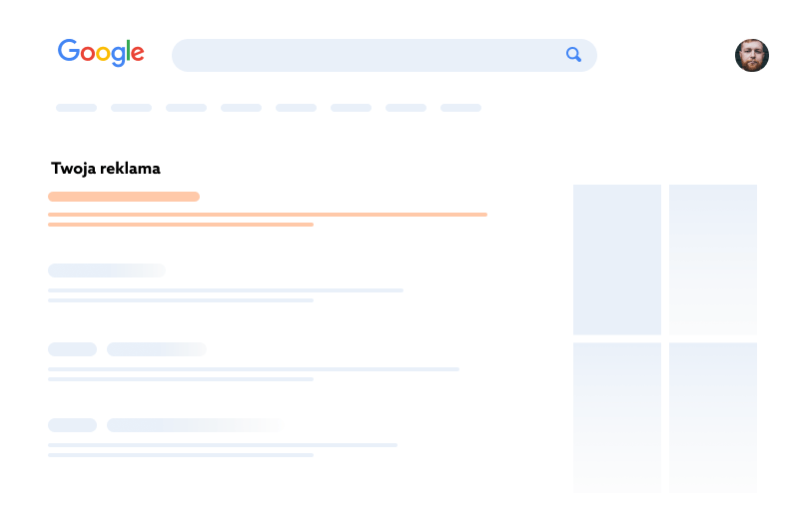Viewport: 799px width, 532px height.
Task: Select the fourth placeholder navigation tab
Action: pos(241,108)
